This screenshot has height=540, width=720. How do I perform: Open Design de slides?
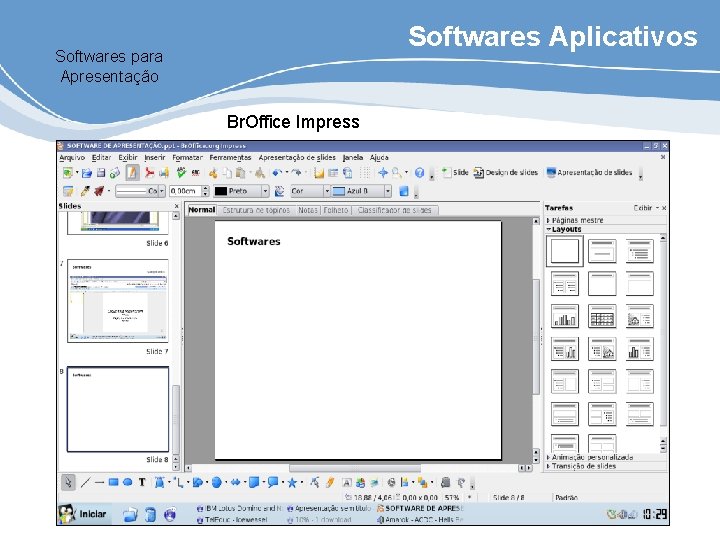coord(506,173)
